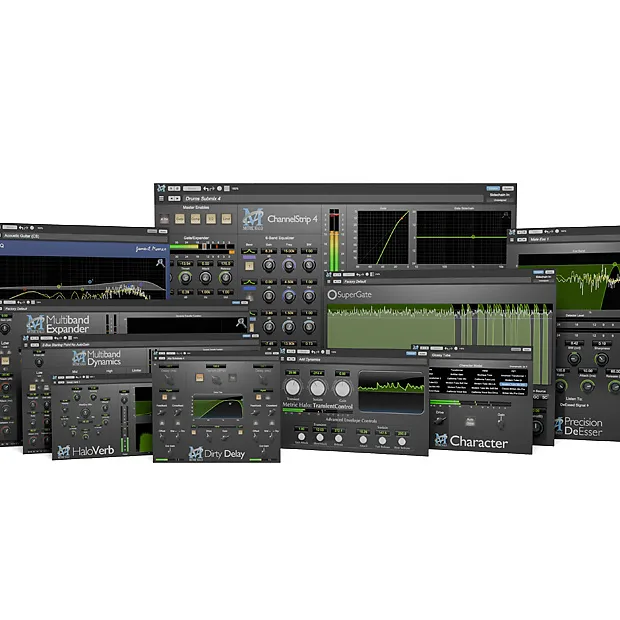Click the large Gain knob in TransientControl
Image resolution: width=620 pixels, height=620 pixels.
(x=342, y=389)
